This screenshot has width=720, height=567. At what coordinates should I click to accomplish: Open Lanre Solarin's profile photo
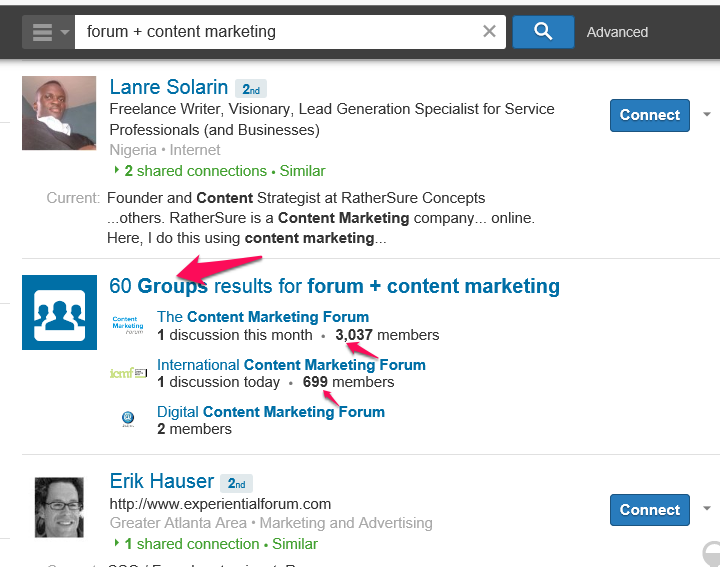tap(59, 113)
